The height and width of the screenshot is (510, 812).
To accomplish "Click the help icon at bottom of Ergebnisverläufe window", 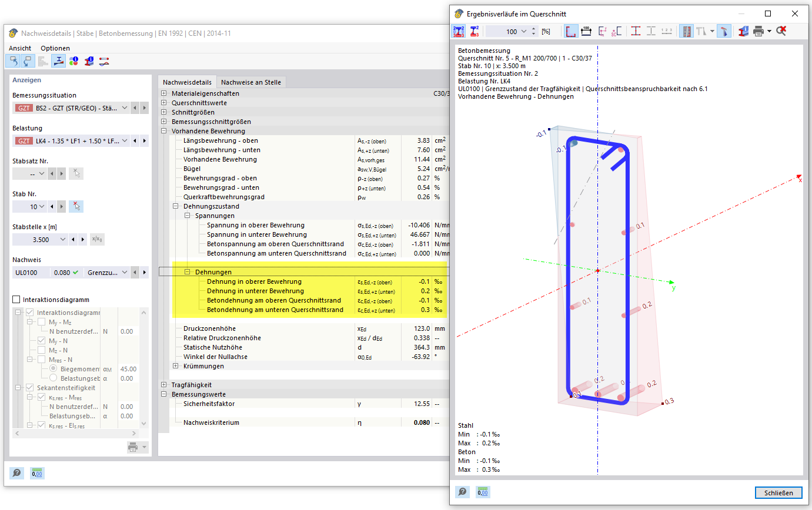I will pos(462,492).
